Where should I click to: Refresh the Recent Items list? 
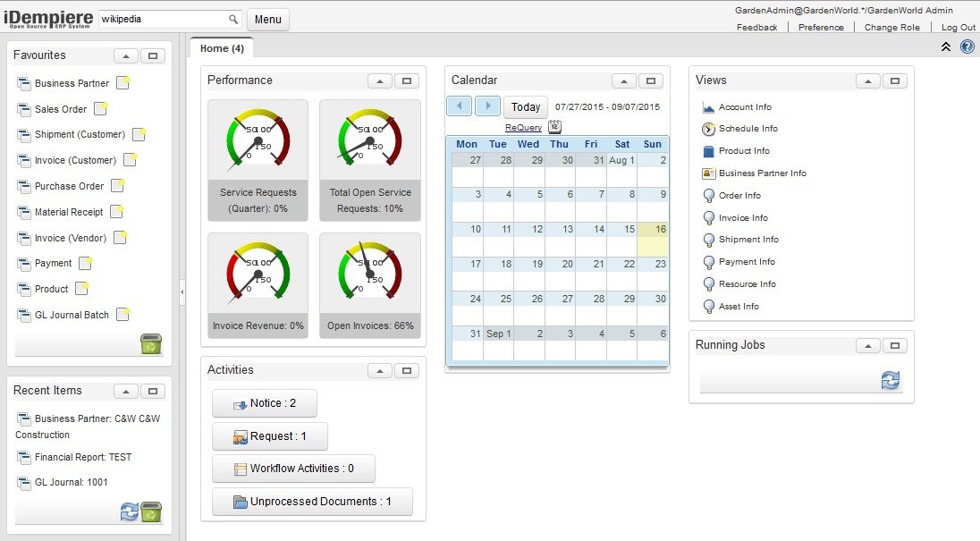click(130, 512)
